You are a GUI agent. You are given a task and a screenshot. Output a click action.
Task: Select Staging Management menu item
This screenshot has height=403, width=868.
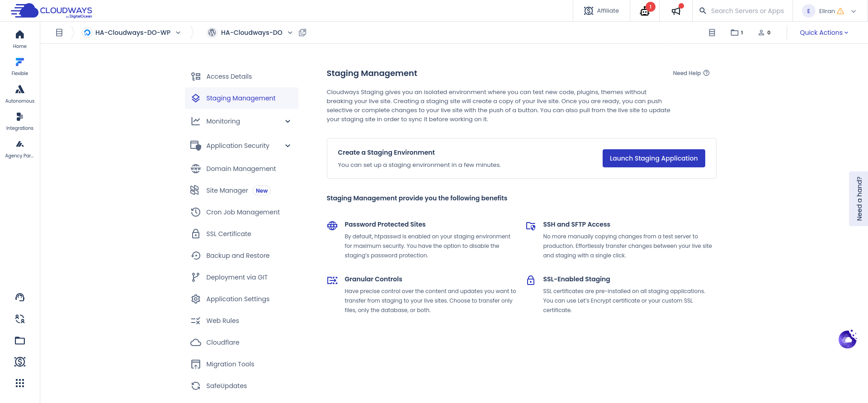(241, 98)
